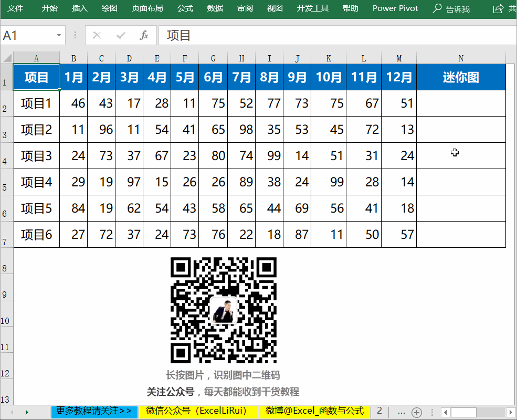Select 项目3 June value 80

[x=213, y=155]
